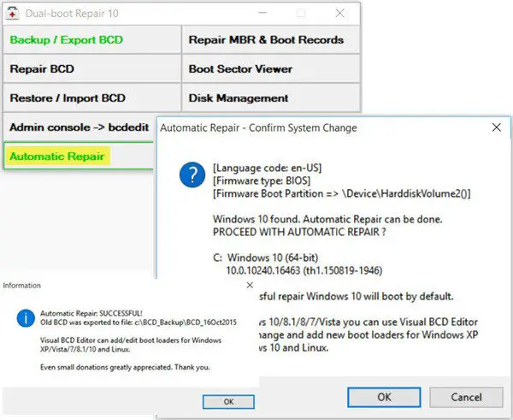Click 'Even small donations greatly appreciated' text
The image size is (513, 420).
125,367
